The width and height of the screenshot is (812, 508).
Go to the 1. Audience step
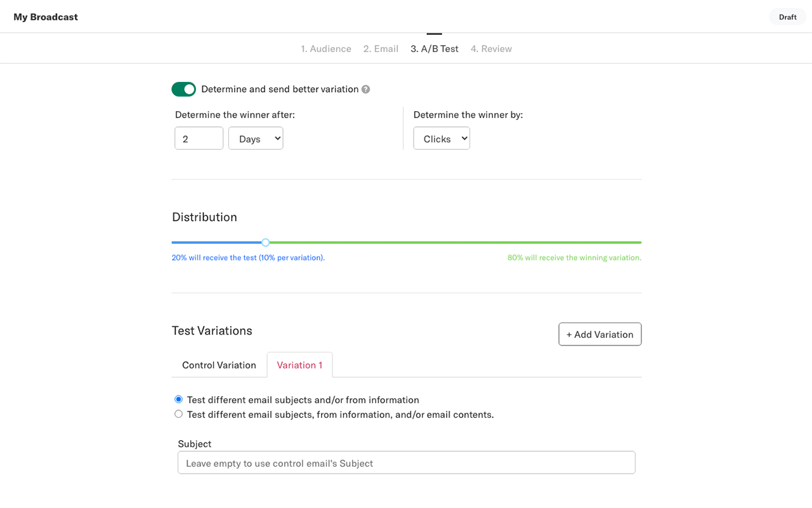pos(326,49)
